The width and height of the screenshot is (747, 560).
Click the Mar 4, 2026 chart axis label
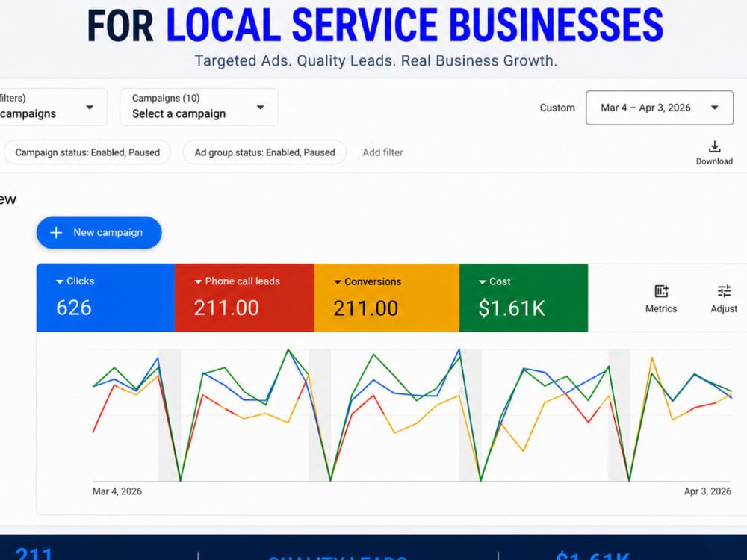(117, 491)
